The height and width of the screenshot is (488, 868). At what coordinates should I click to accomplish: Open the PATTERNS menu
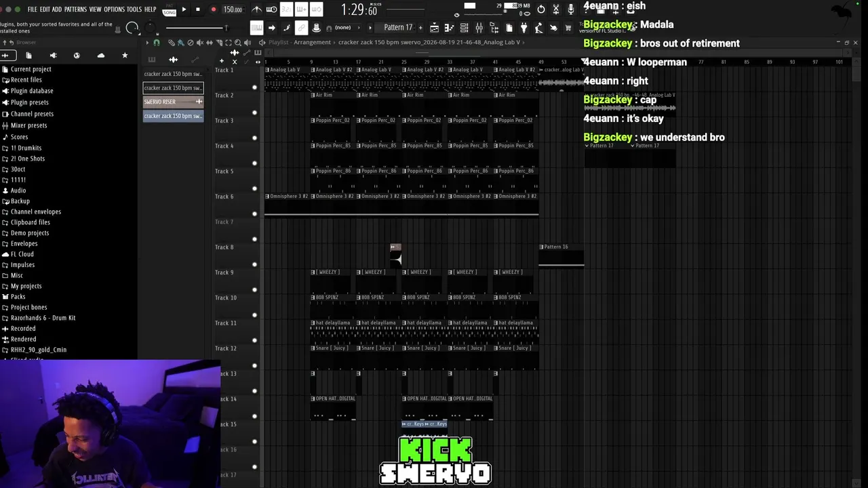75,9
